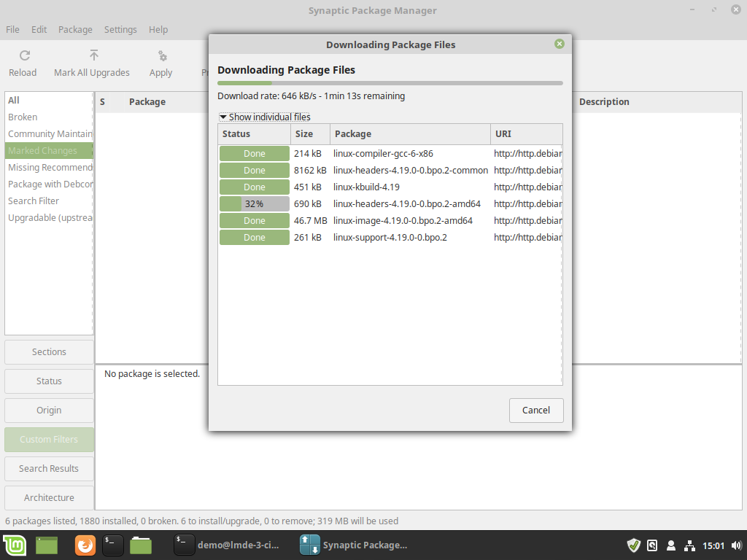This screenshot has height=560, width=747.
Task: Open the file manager from taskbar
Action: [141, 545]
